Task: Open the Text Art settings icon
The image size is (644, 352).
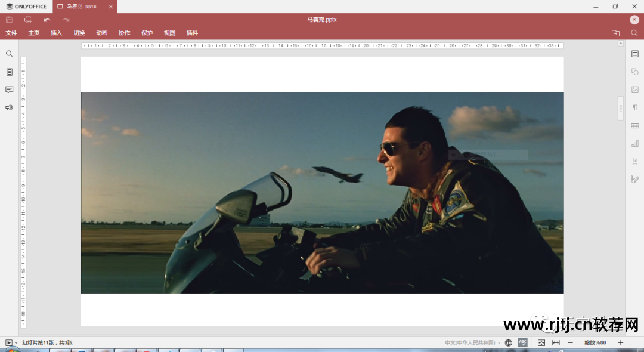Action: click(x=635, y=161)
